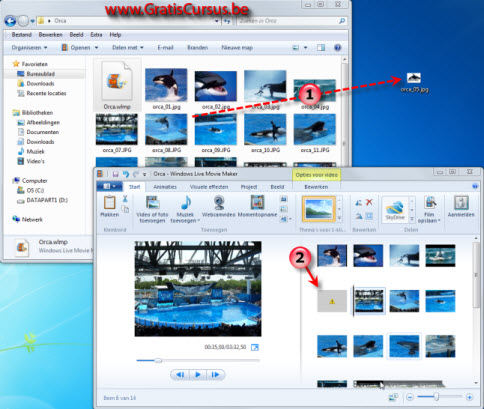Click the previous frame button under preview

pos(180,375)
